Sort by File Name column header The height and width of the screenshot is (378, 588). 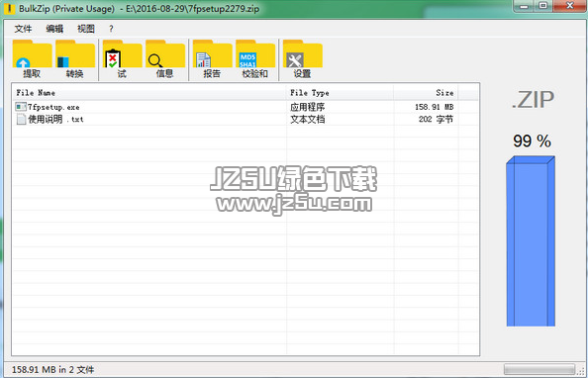pos(149,93)
